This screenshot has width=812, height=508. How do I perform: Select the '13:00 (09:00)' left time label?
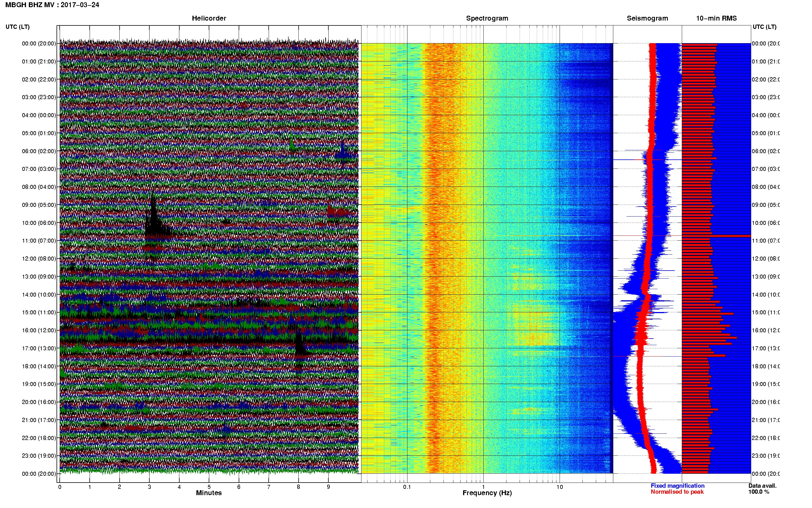(39, 277)
